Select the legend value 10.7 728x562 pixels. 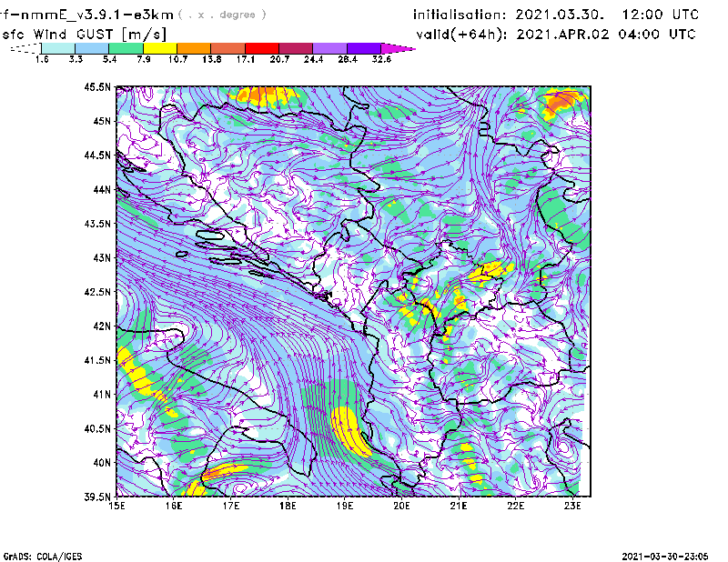click(x=177, y=59)
